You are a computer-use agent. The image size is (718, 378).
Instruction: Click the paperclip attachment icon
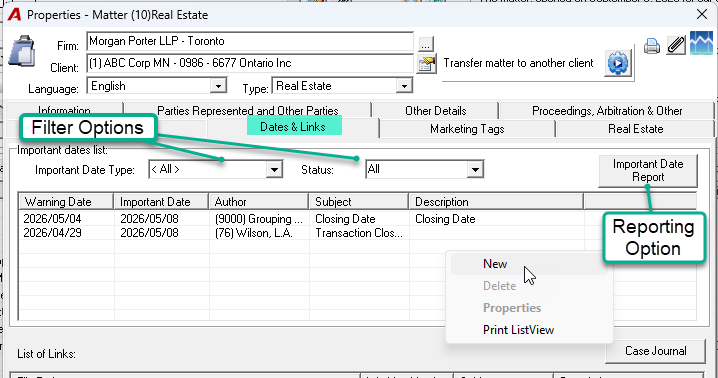tap(676, 45)
